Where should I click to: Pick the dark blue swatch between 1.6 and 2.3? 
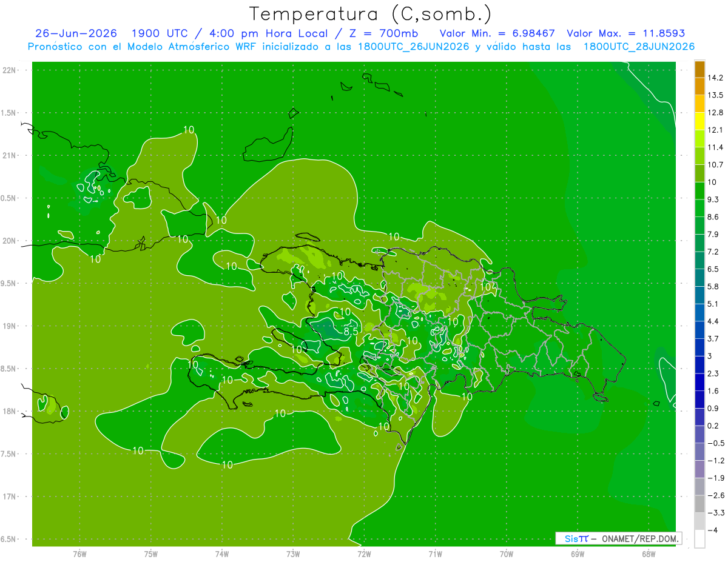point(699,382)
